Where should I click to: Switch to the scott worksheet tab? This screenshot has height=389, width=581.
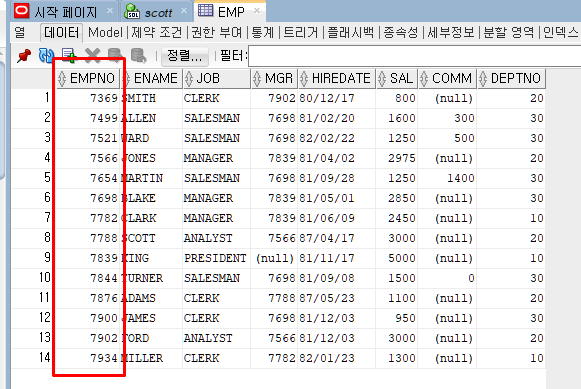[x=158, y=13]
